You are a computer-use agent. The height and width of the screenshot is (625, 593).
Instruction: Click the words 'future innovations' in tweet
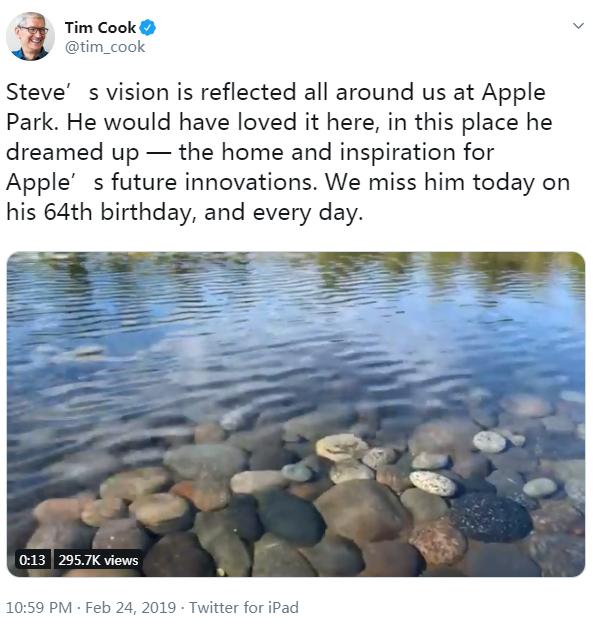point(214,182)
